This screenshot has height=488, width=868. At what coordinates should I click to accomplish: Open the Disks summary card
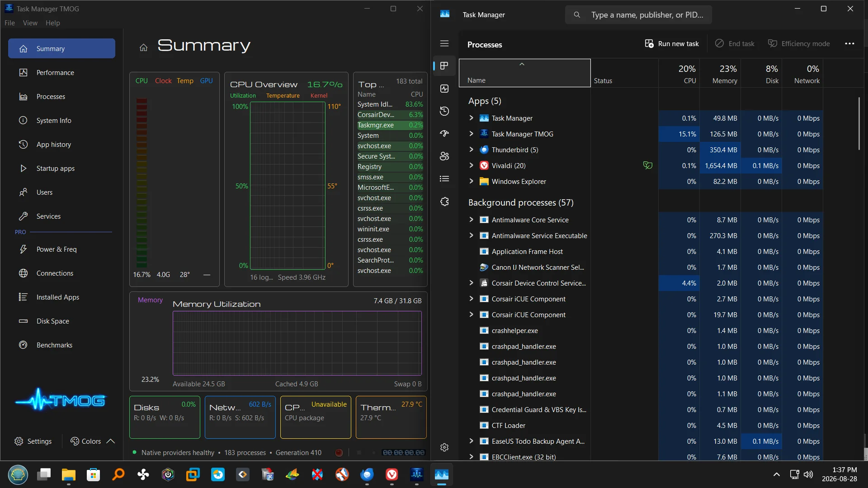165,417
